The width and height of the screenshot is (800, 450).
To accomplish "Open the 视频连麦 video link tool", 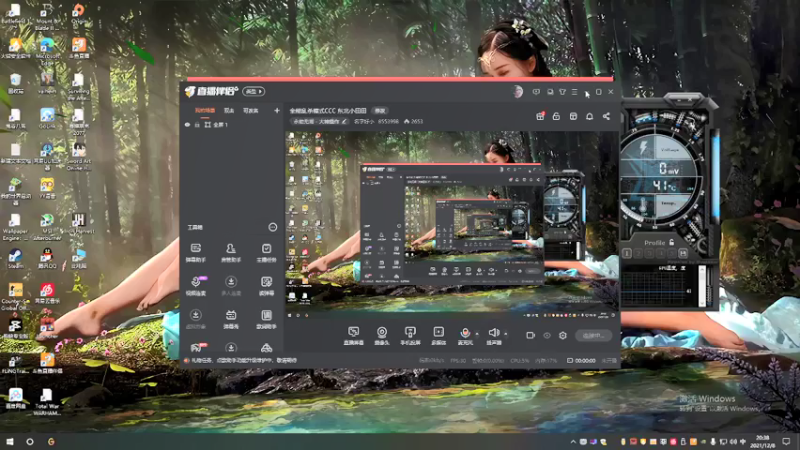I will [195, 286].
